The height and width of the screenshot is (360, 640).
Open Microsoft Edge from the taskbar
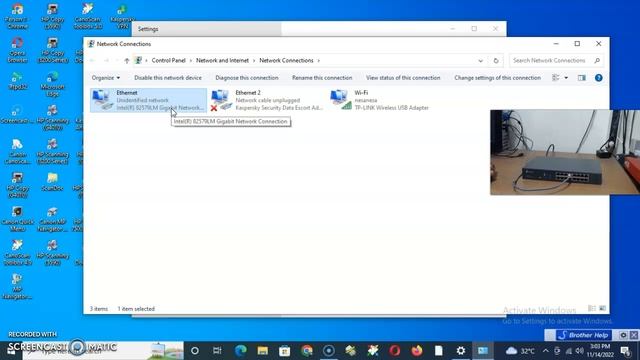(x=240, y=351)
